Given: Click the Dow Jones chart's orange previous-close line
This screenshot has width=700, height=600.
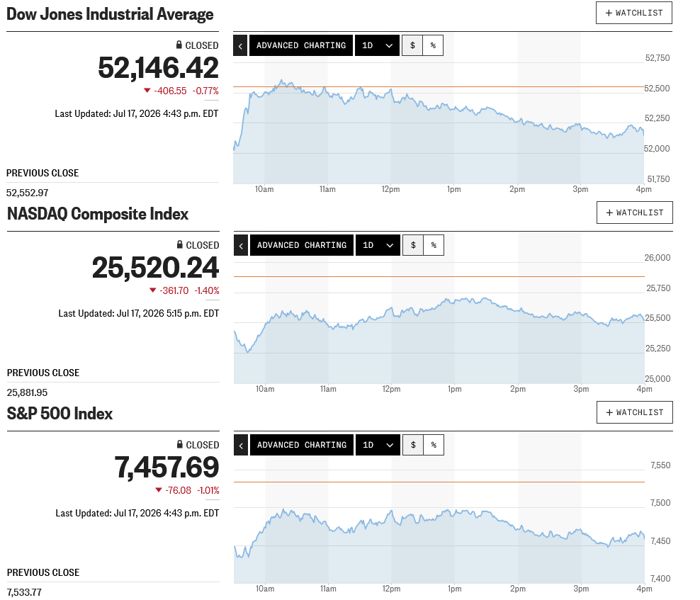Looking at the screenshot, I should 439,87.
